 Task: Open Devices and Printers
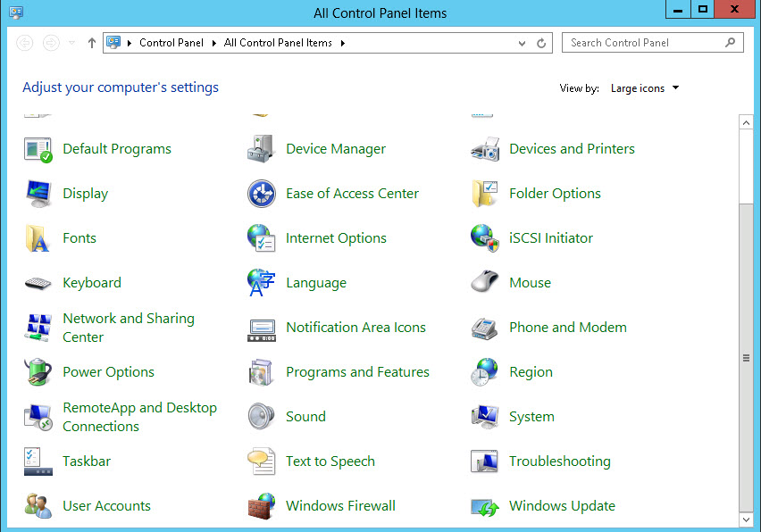[572, 149]
